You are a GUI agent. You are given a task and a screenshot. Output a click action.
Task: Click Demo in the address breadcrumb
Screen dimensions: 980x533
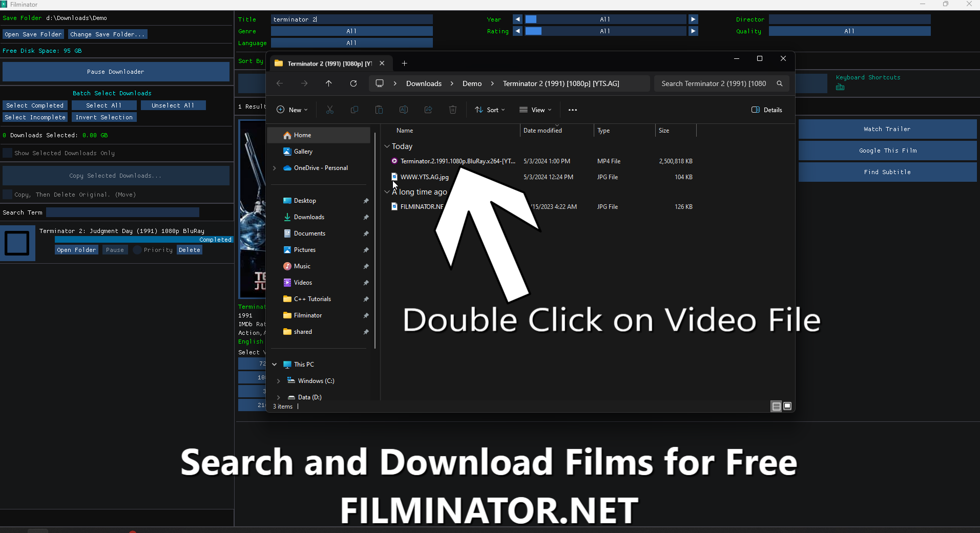click(472, 83)
